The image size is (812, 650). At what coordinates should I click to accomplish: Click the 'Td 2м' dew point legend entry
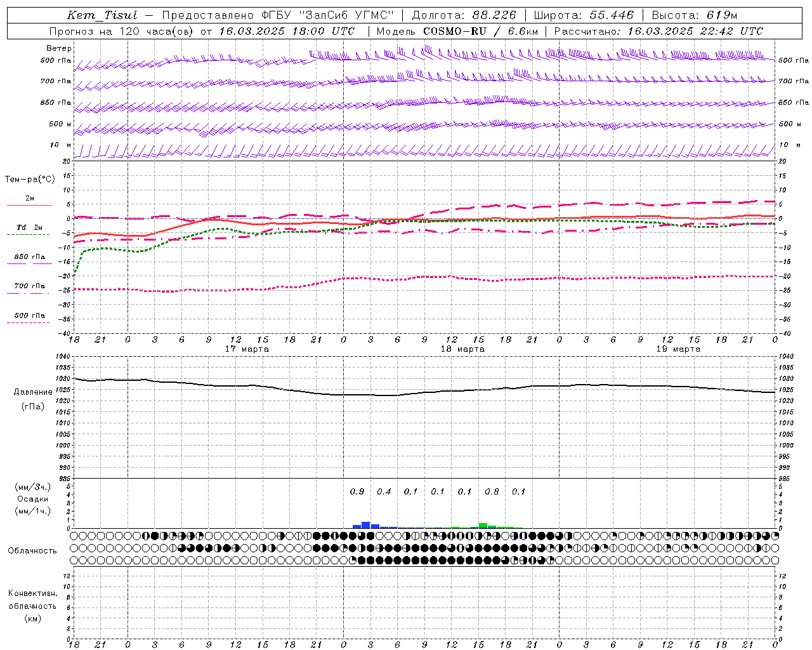(x=30, y=227)
